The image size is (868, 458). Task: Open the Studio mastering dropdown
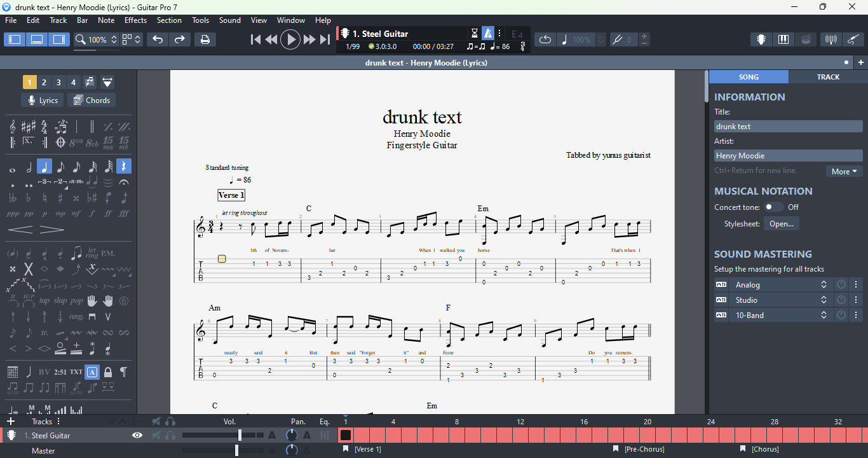pyautogui.click(x=780, y=300)
